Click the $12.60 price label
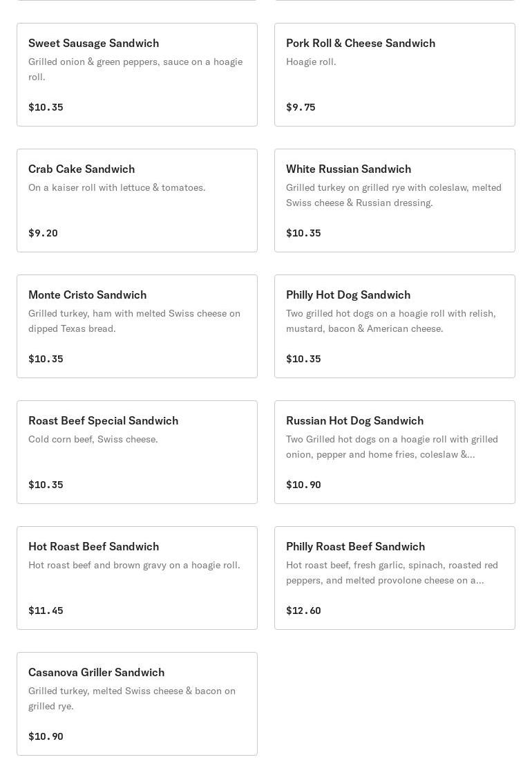532x764 pixels. (x=303, y=611)
